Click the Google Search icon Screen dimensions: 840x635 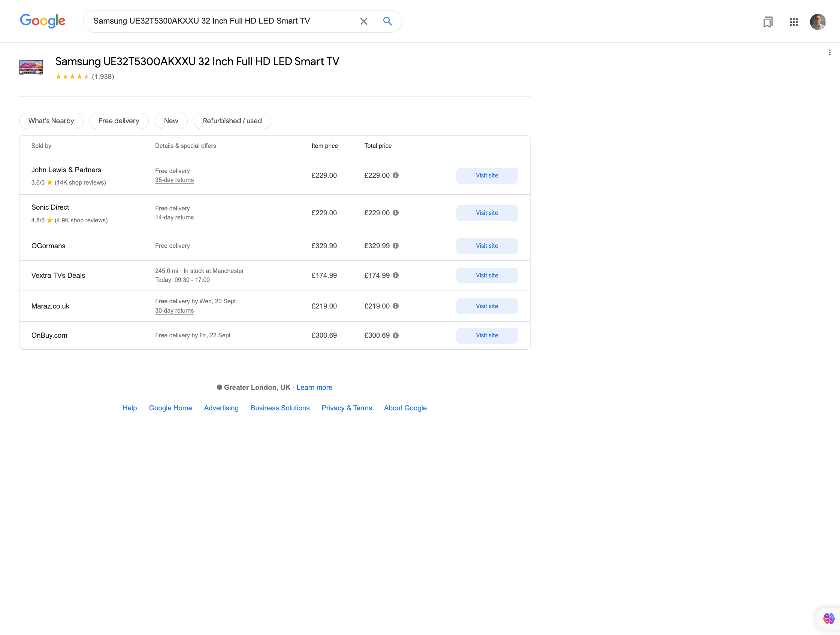pyautogui.click(x=388, y=21)
